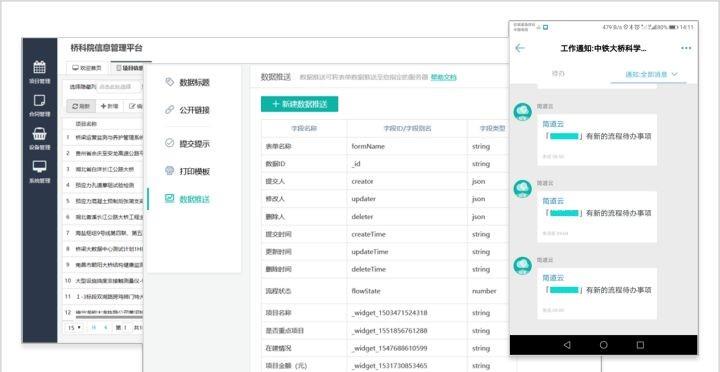This screenshot has height=372, width=720.
Task: Tap Android recent apps square button
Action: tap(640, 345)
